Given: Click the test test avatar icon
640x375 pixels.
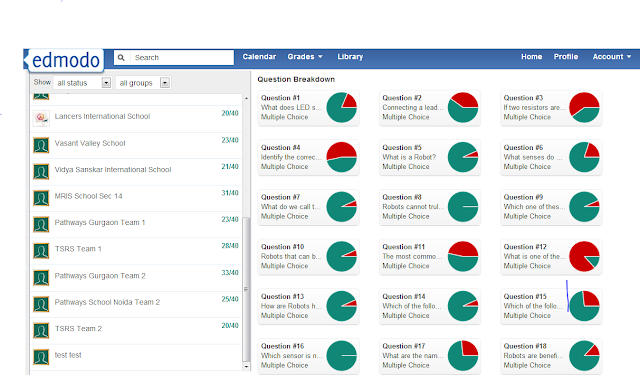Looking at the screenshot, I should [41, 357].
